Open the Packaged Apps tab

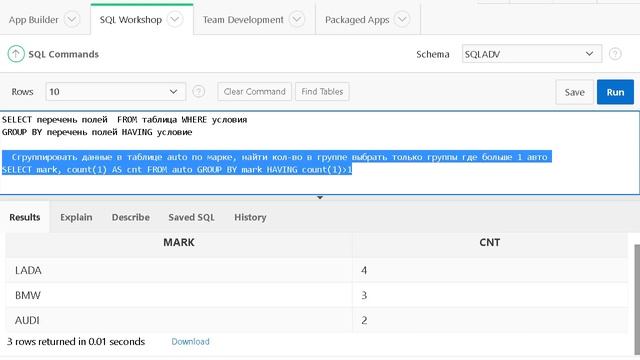[357, 20]
